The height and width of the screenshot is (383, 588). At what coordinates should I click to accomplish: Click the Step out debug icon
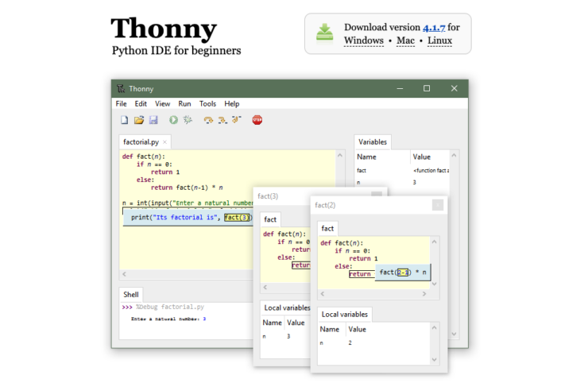[x=237, y=120]
